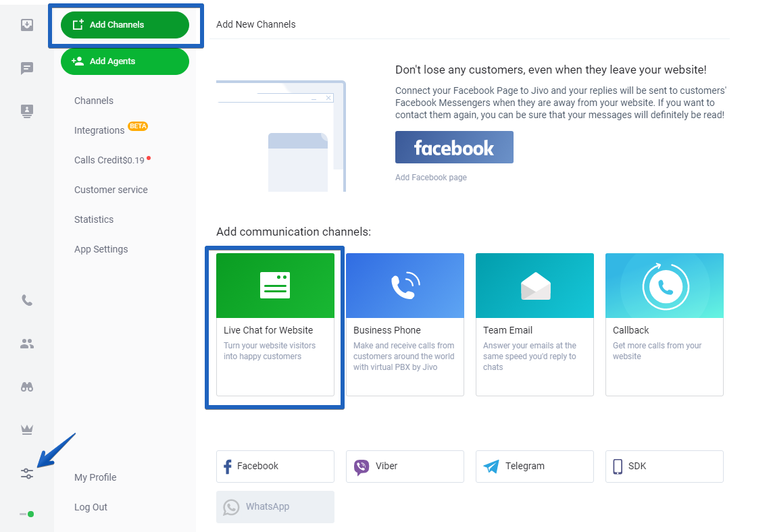Add the Telegram channel button
Screen dimensions: 771x532
535,467
